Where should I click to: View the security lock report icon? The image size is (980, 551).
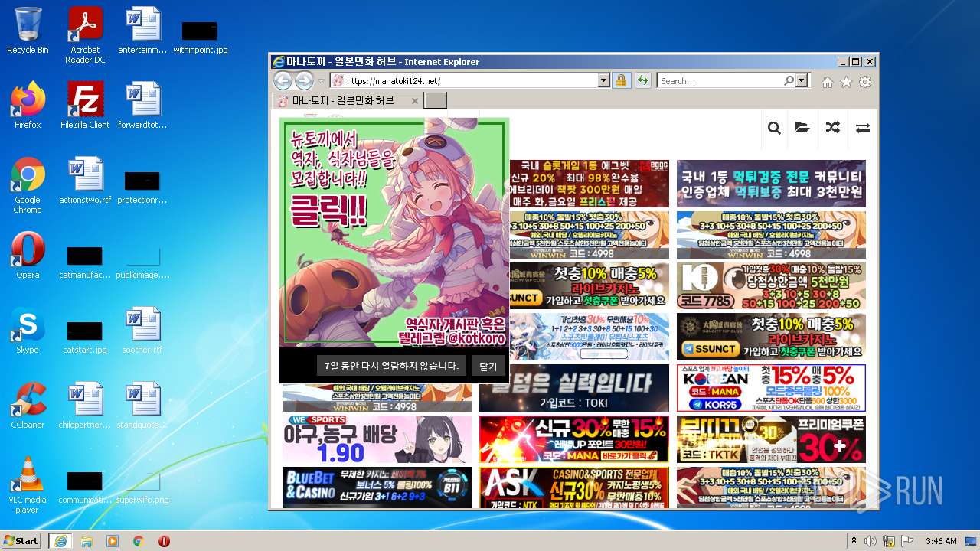[621, 80]
